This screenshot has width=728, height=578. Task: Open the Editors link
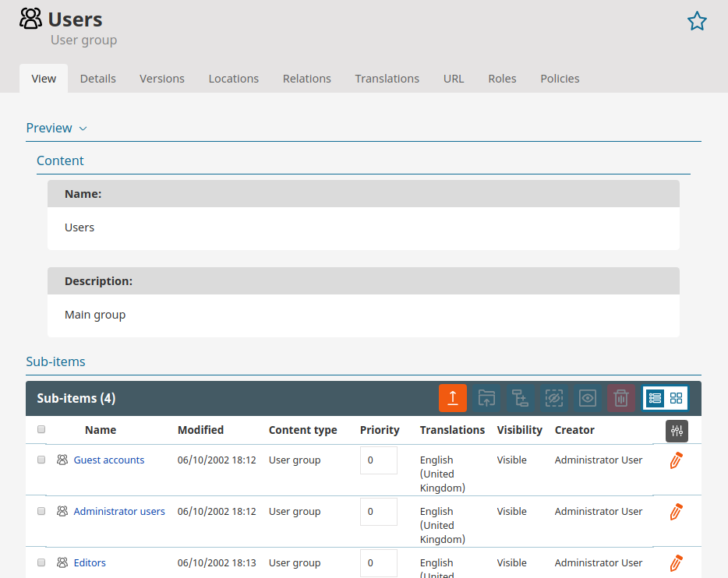pos(90,562)
